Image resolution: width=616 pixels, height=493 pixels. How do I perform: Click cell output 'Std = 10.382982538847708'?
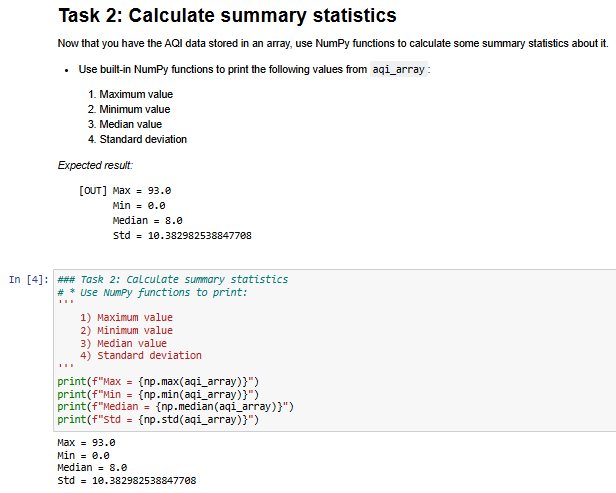pyautogui.click(x=127, y=480)
